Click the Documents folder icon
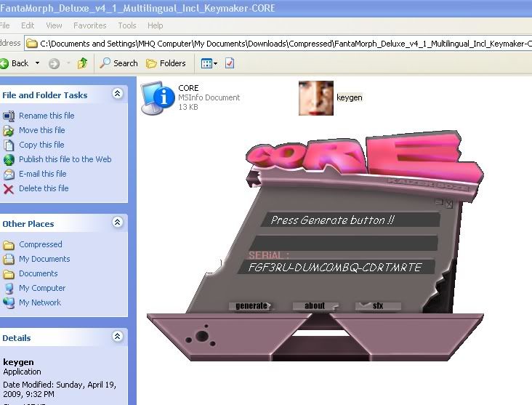Screen dimensions: 532x405 point(9,274)
